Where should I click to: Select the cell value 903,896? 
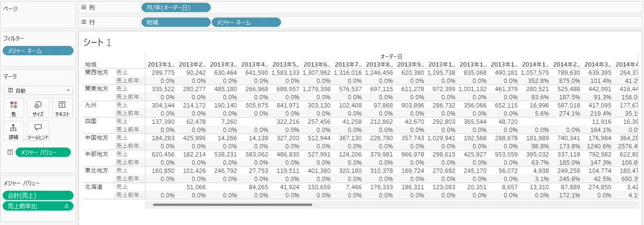[413, 104]
